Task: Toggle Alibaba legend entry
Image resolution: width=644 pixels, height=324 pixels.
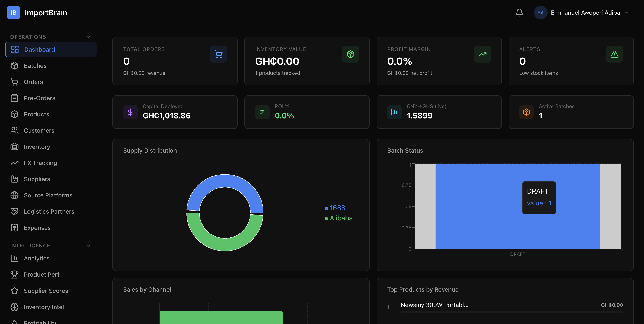Action: coord(338,218)
